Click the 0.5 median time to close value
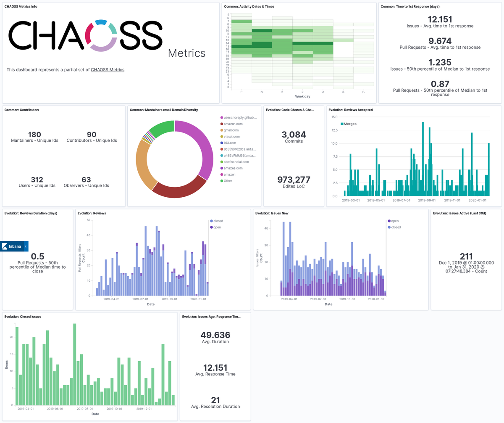Image resolution: width=504 pixels, height=423 pixels. (37, 256)
